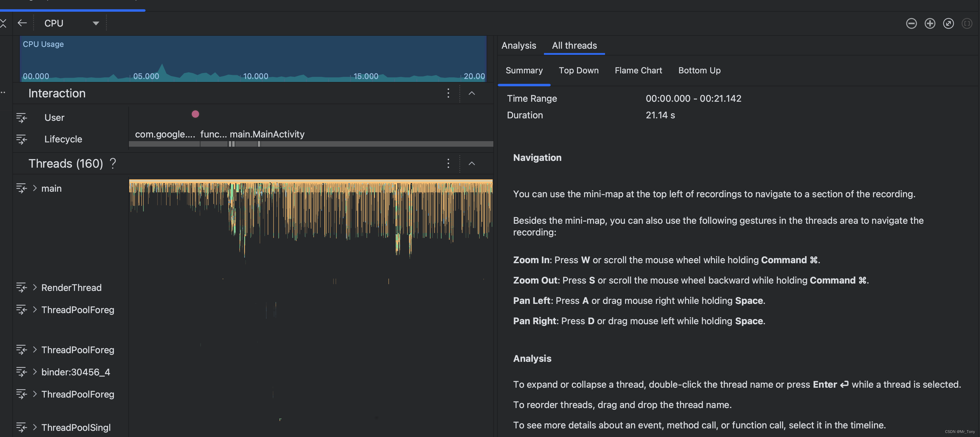
Task: Click the reorder handle icon beside main thread
Action: coord(21,188)
